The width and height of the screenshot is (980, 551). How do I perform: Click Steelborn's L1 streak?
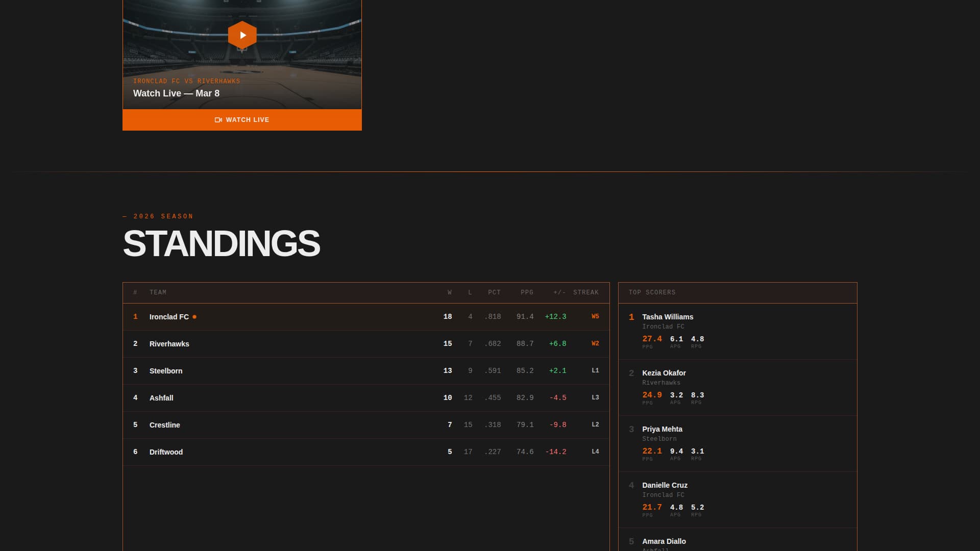(595, 371)
